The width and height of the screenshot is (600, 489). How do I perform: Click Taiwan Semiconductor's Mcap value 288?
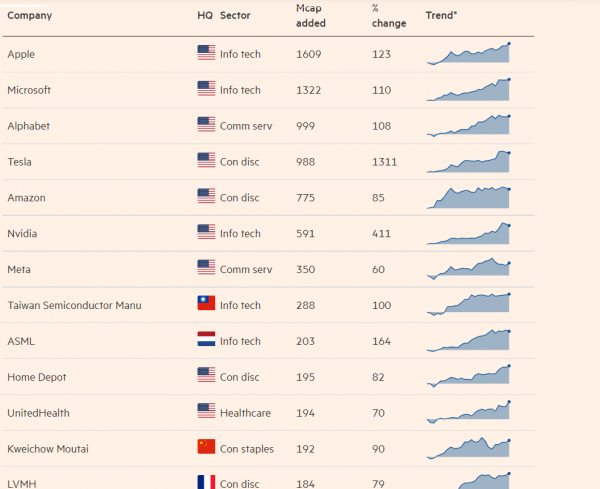tap(305, 305)
